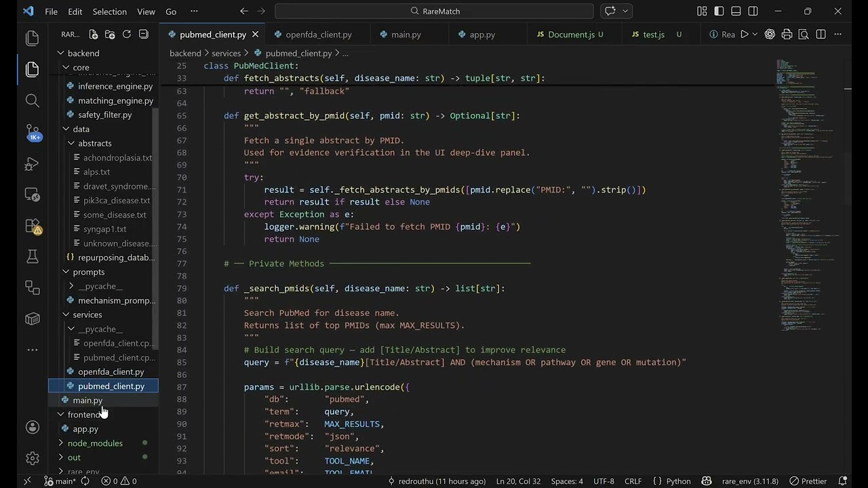Screen dimensions: 868x488
Task: Open the Run and Debug view
Action: pos(32,163)
